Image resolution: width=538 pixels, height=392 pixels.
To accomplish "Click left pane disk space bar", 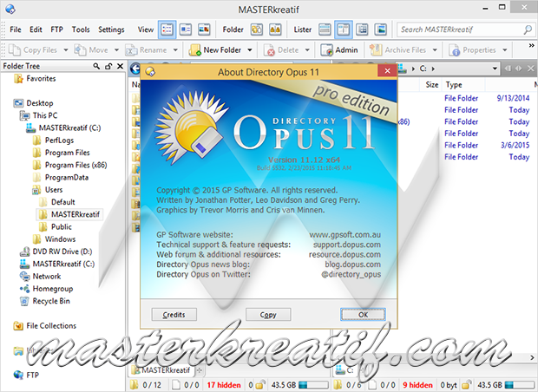I will pos(313,385).
